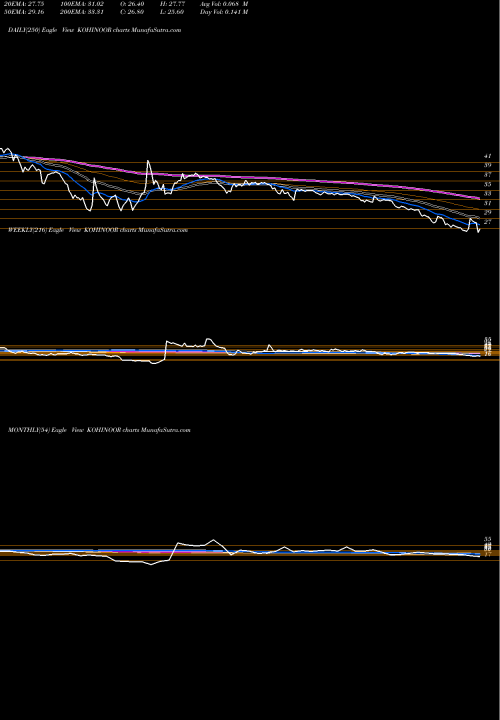Image resolution: width=500 pixels, height=720 pixels.
Task: Click the 35 price label on daily axis
Action: tap(488, 184)
